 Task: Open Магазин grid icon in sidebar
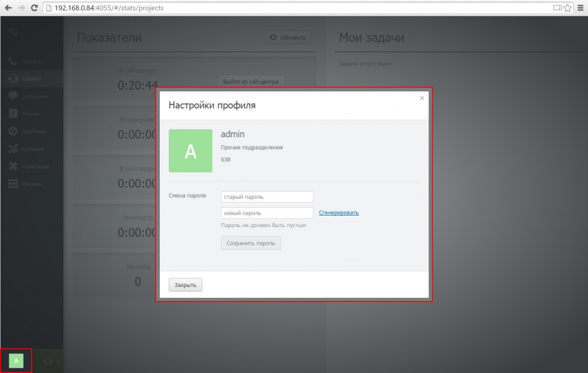click(x=13, y=184)
